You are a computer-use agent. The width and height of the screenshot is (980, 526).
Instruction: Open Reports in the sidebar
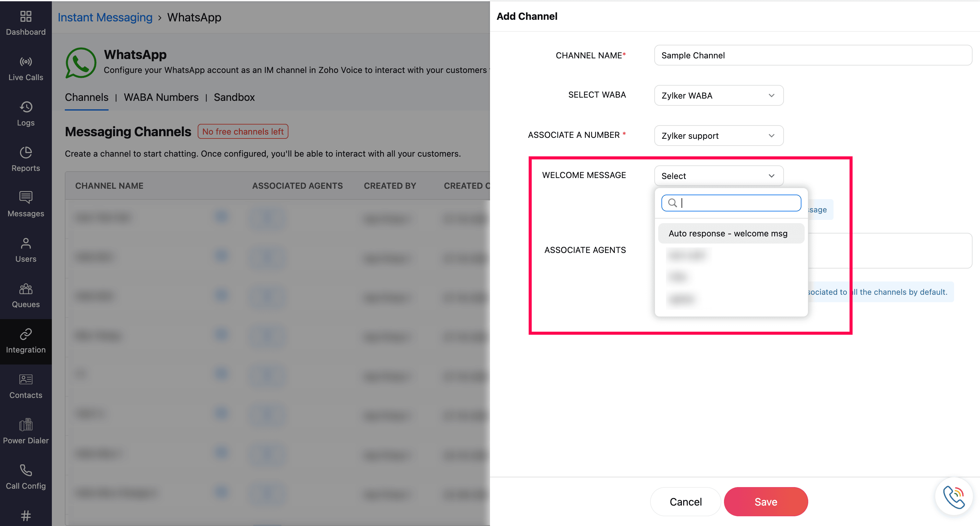click(x=26, y=159)
